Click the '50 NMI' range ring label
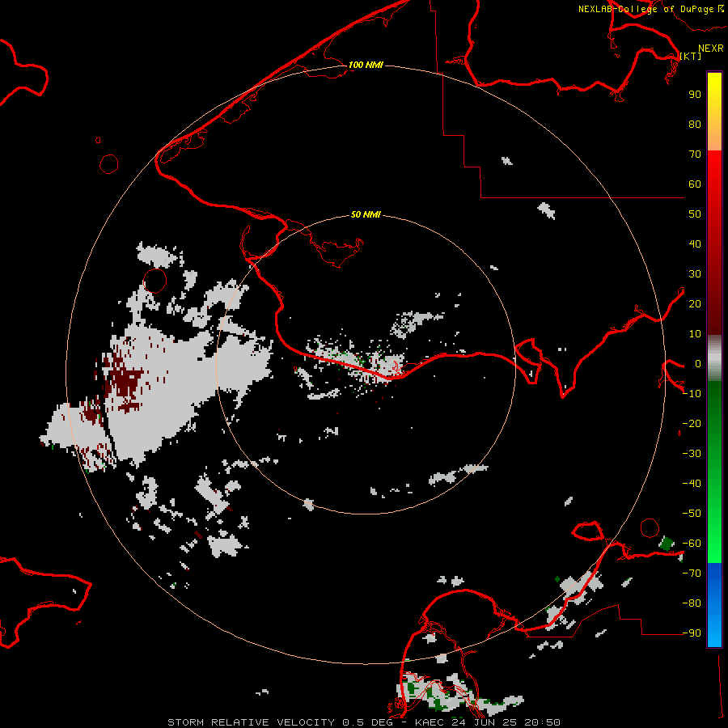728x728 pixels. (x=366, y=214)
